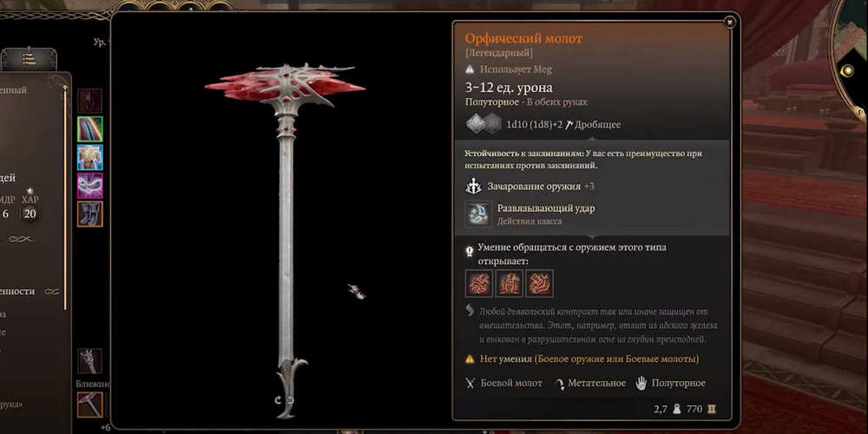Click the pink-bordered gloves equipment slot

pyautogui.click(x=89, y=186)
